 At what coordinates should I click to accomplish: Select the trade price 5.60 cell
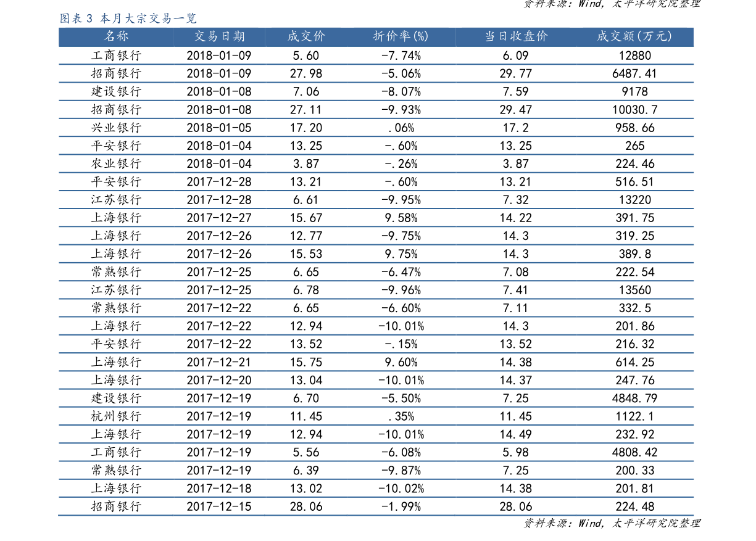[306, 56]
